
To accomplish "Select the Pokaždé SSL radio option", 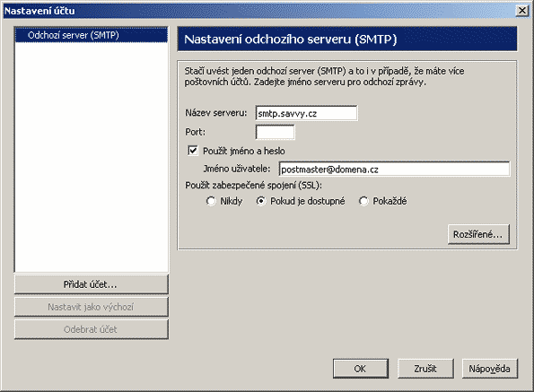I will tap(363, 201).
